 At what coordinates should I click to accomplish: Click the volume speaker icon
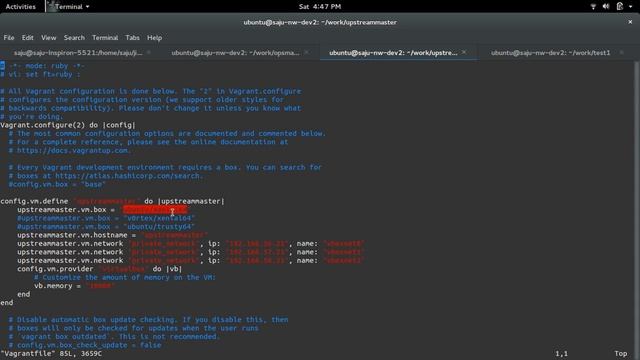click(x=606, y=7)
